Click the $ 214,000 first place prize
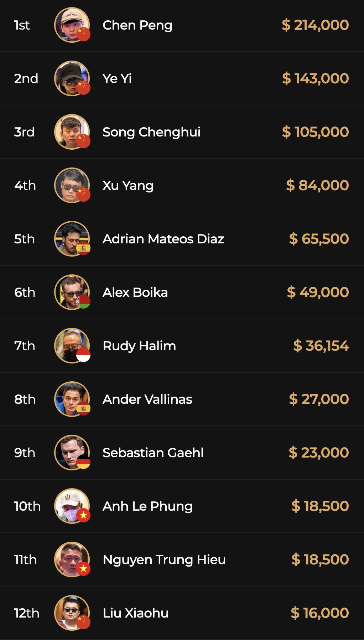Screen dimensions: 364x640 315,25
